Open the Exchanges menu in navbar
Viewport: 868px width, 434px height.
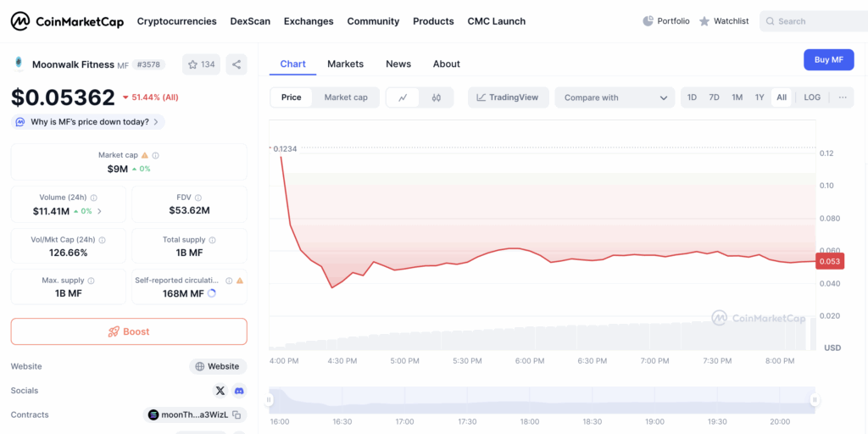pyautogui.click(x=309, y=21)
